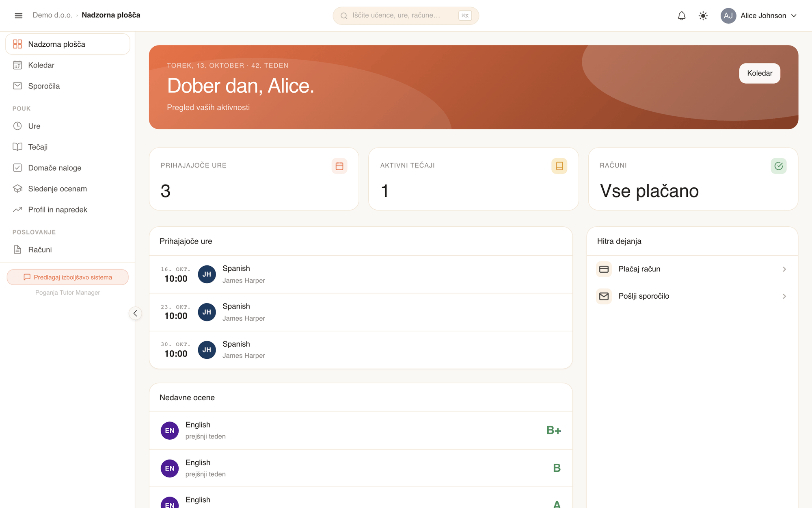The image size is (812, 508).
Task: Click Poganja Tutor Manager link
Action: [x=67, y=293]
